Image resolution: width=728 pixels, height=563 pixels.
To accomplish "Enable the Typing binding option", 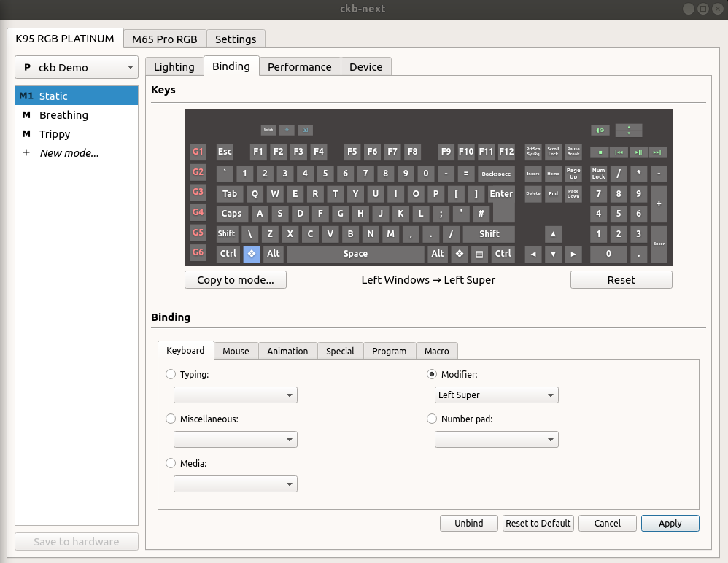I will (x=170, y=373).
